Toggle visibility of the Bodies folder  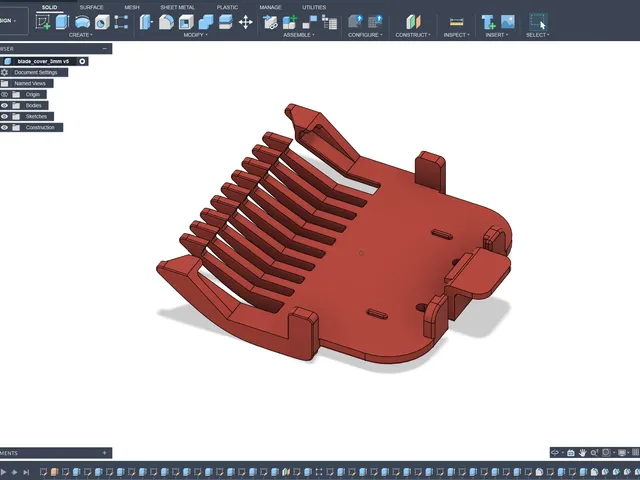(x=4, y=105)
